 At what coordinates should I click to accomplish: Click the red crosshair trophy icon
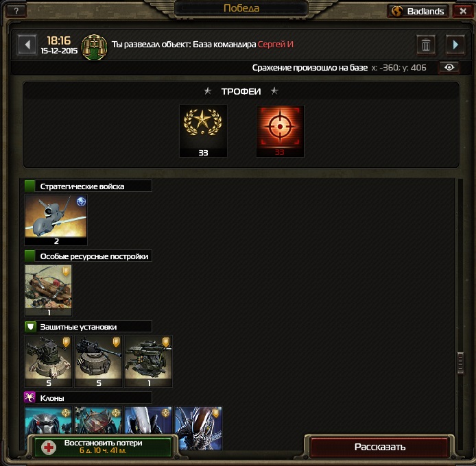(280, 131)
